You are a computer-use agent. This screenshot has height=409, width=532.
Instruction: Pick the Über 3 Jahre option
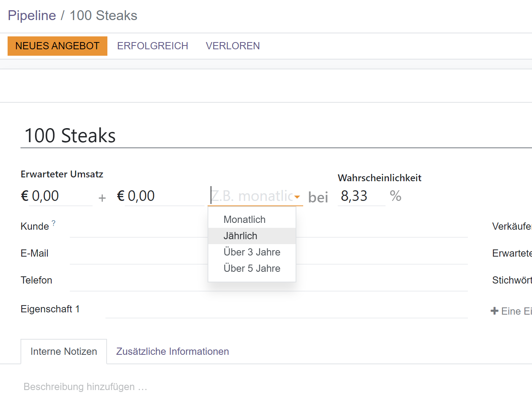pyautogui.click(x=252, y=252)
